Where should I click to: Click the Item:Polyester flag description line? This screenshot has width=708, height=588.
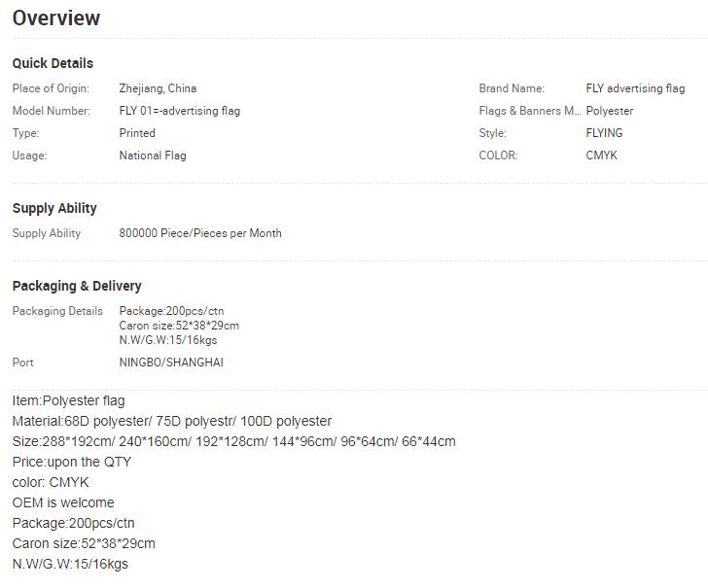69,400
